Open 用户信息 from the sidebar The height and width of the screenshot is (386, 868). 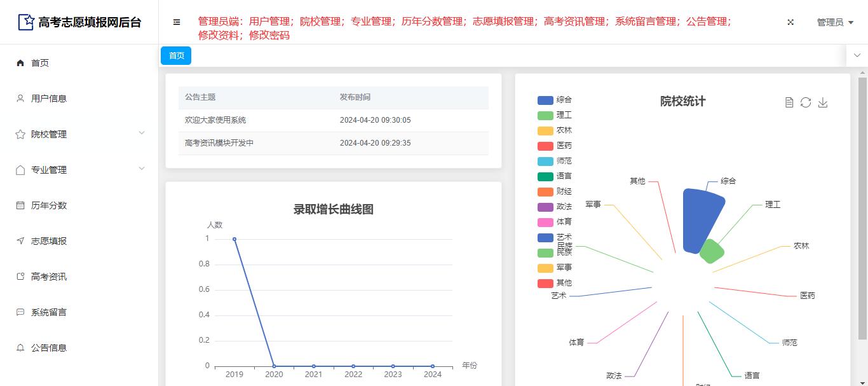(x=49, y=99)
